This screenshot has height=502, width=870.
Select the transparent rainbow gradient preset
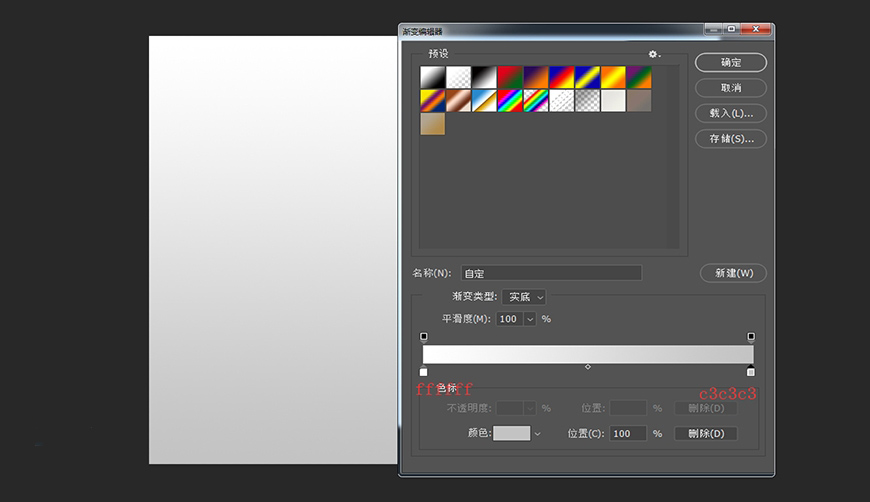536,101
